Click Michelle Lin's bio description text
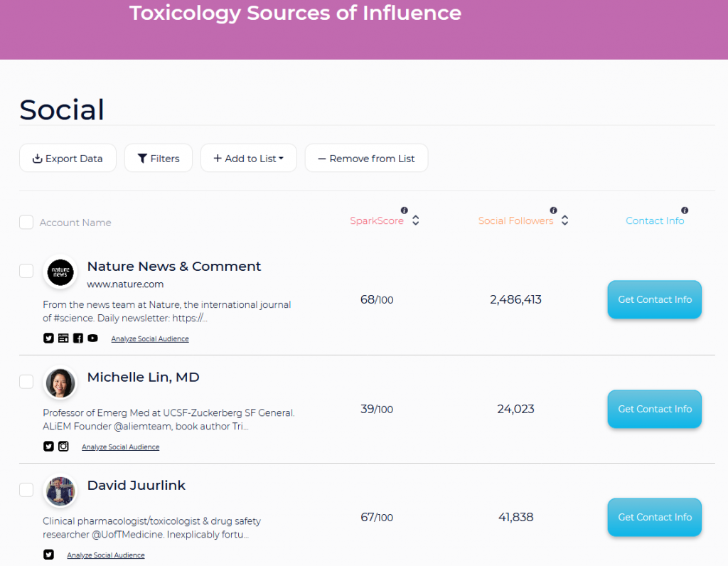Screen dimensions: 728x566 [x=168, y=420]
